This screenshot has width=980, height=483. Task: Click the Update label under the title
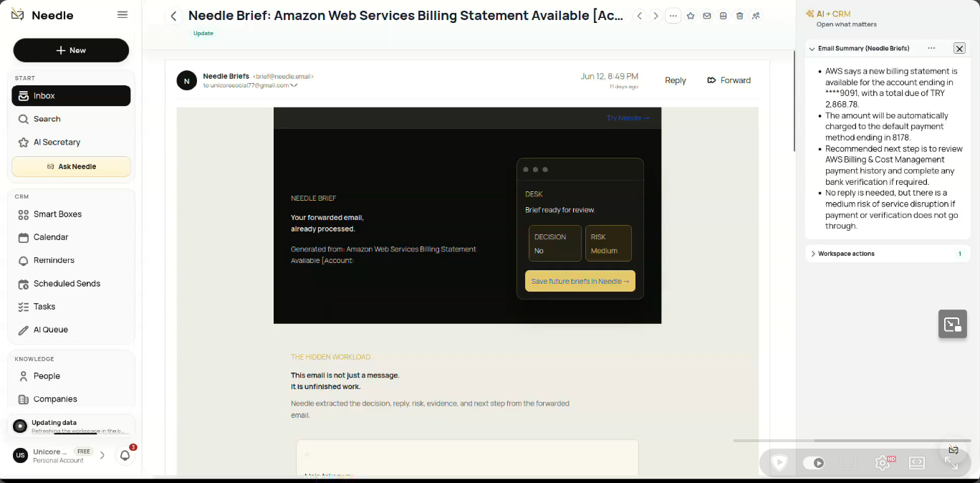tap(203, 33)
